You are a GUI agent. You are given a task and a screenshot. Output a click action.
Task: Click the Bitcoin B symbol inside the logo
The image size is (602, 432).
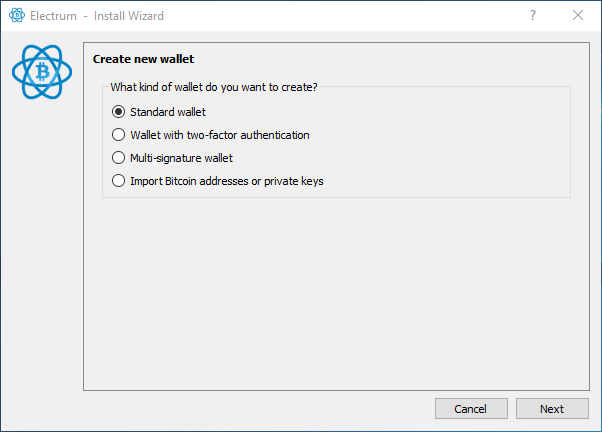click(42, 72)
